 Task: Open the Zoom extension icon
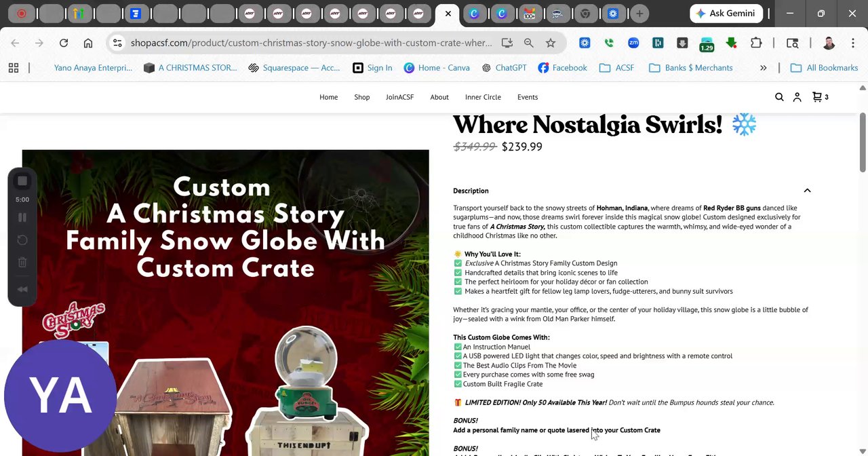tap(633, 43)
